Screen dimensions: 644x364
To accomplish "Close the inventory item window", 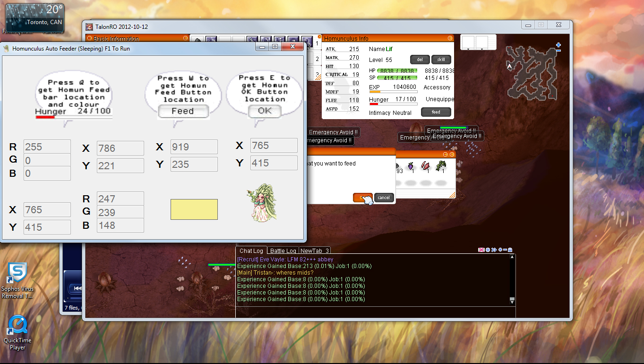I will (x=452, y=155).
